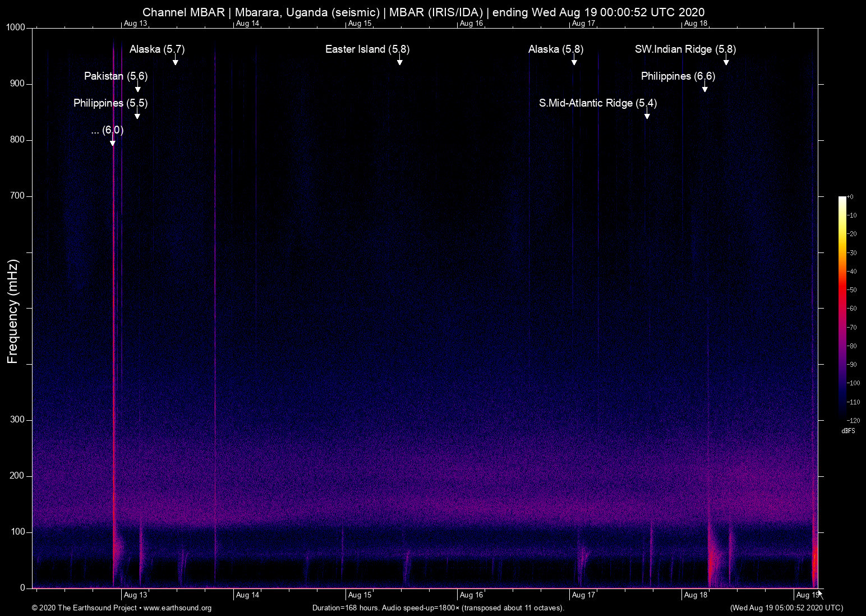Click the S.Mid-Atlantic Ridge (5.4) arrow marker
The image size is (866, 616).
coord(647,116)
